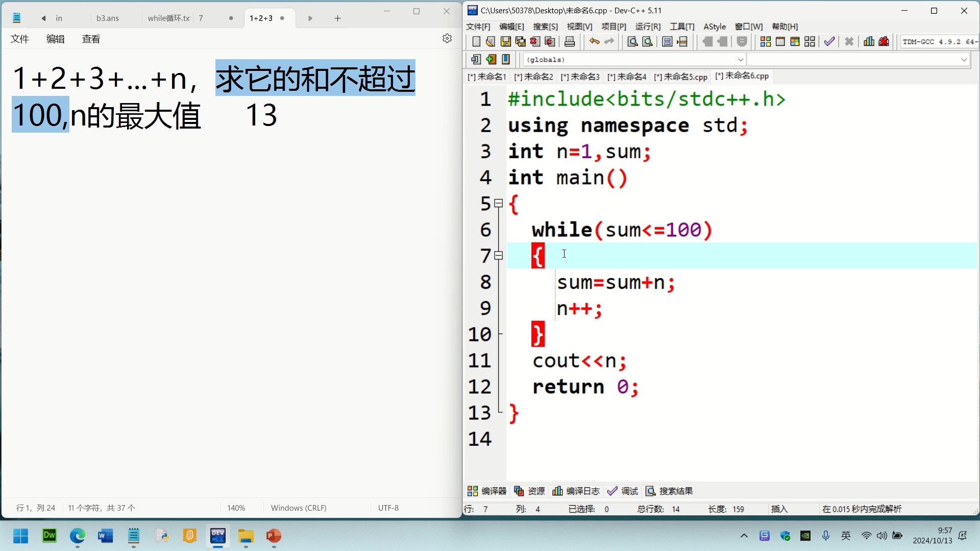Open the 搜索结果 bottom panel tab
The image size is (980, 551).
click(669, 491)
